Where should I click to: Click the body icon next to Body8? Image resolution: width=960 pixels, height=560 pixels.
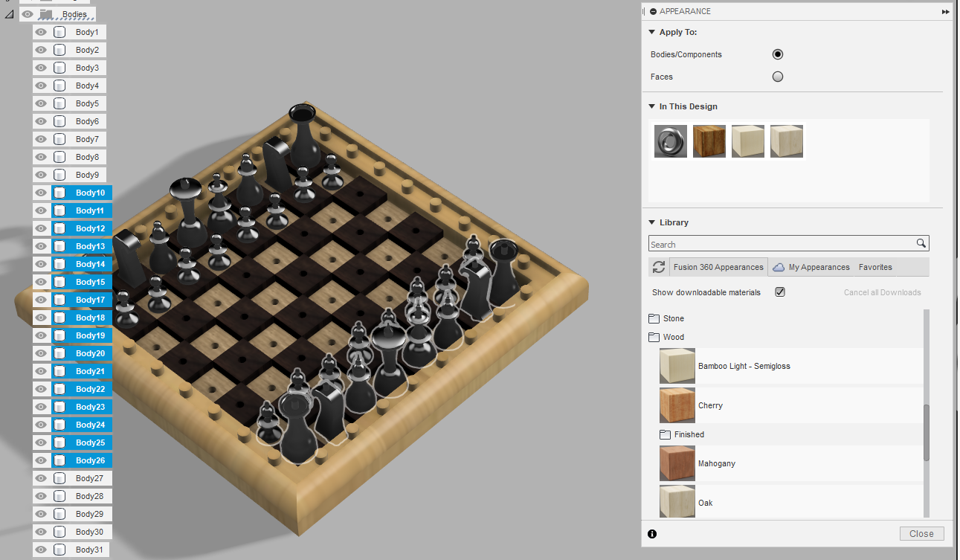[59, 157]
